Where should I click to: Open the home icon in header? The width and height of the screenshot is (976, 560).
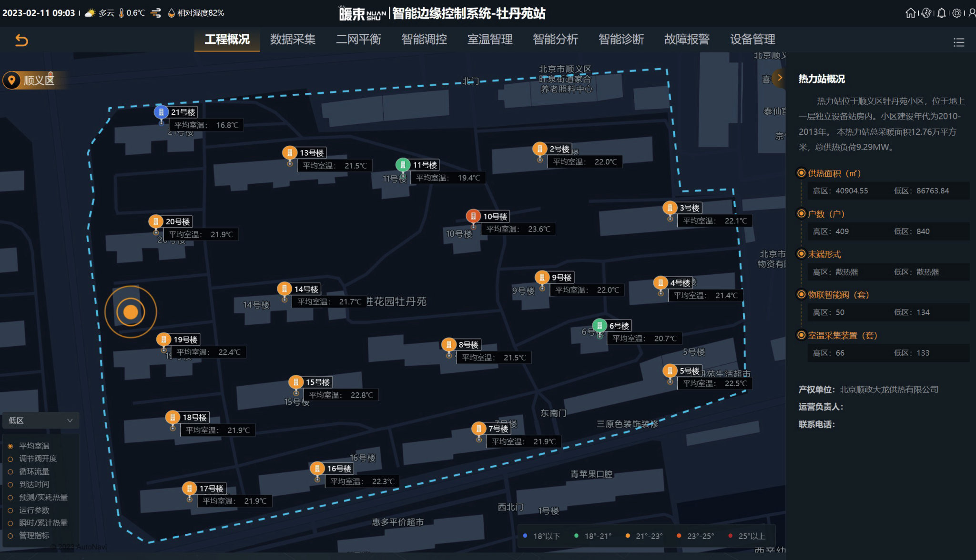tap(910, 13)
